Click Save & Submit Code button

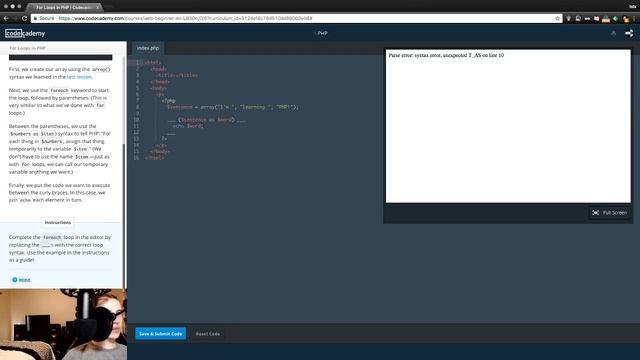pos(160,334)
